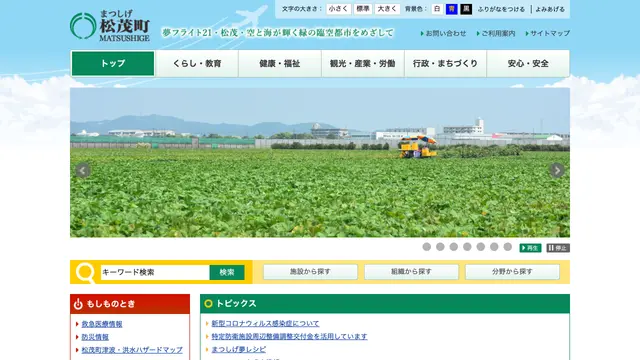This screenshot has height=360, width=640.
Task: Select fourth slideshow dot indicator
Action: point(467,247)
